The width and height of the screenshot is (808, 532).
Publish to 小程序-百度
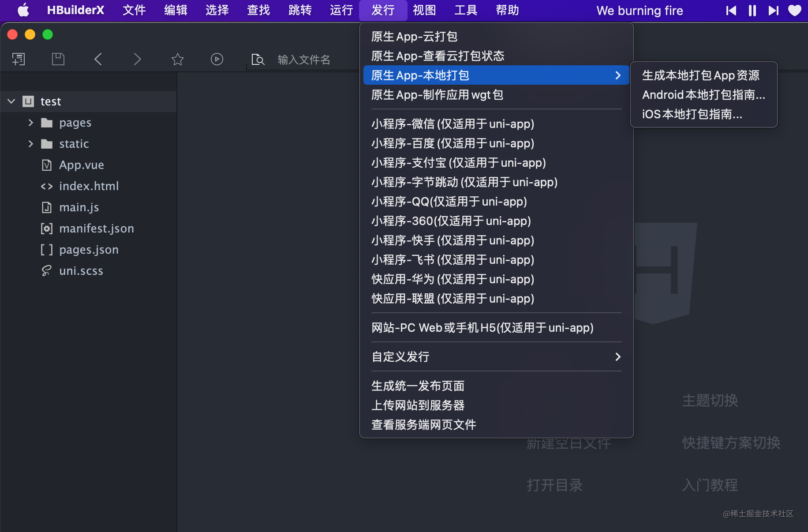[496, 143]
